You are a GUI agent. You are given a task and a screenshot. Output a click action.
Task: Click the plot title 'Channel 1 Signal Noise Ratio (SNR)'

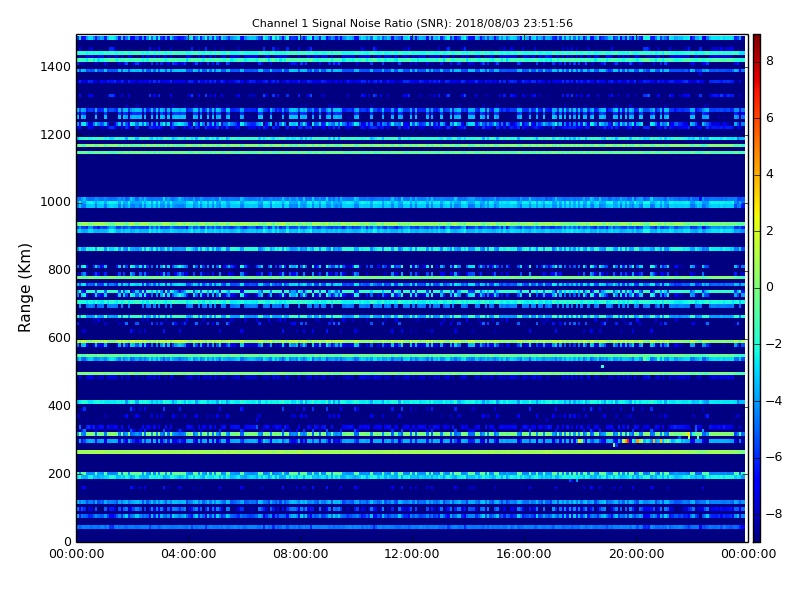point(350,23)
